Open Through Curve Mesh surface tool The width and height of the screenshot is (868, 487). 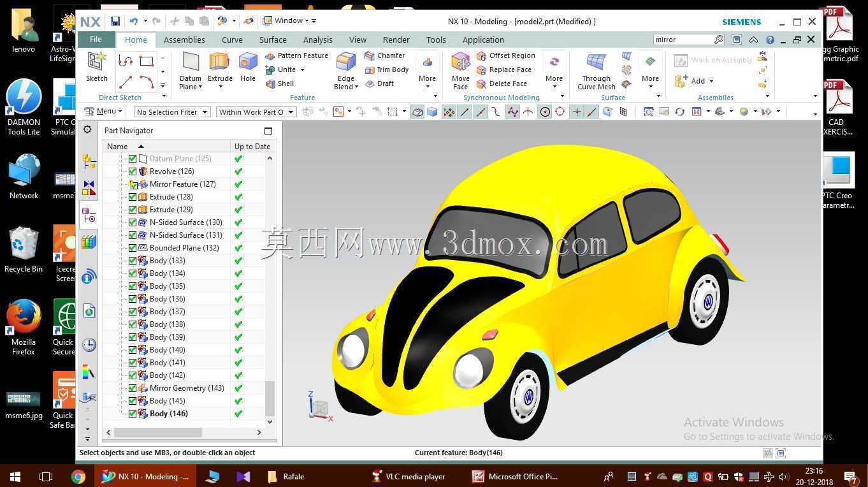597,71
